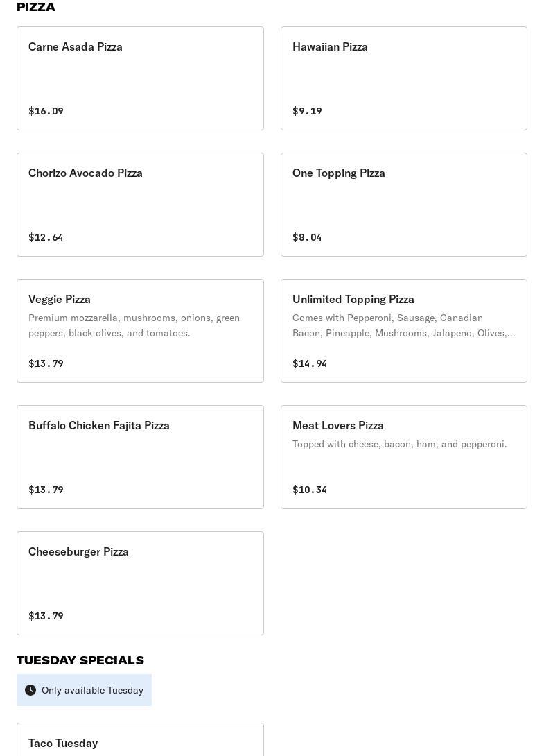Click the Veggie Pizza description text
The image size is (544, 756).
pyautogui.click(x=134, y=325)
